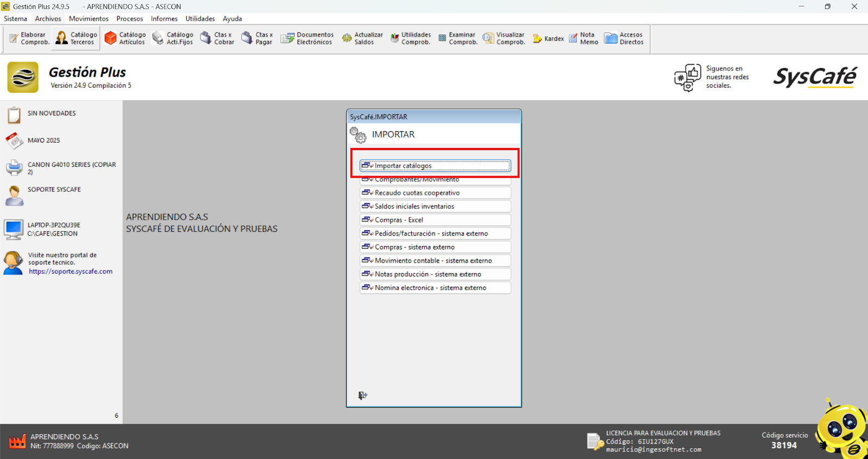Open the soporte.syscafe.com link
The image size is (868, 459).
71,271
